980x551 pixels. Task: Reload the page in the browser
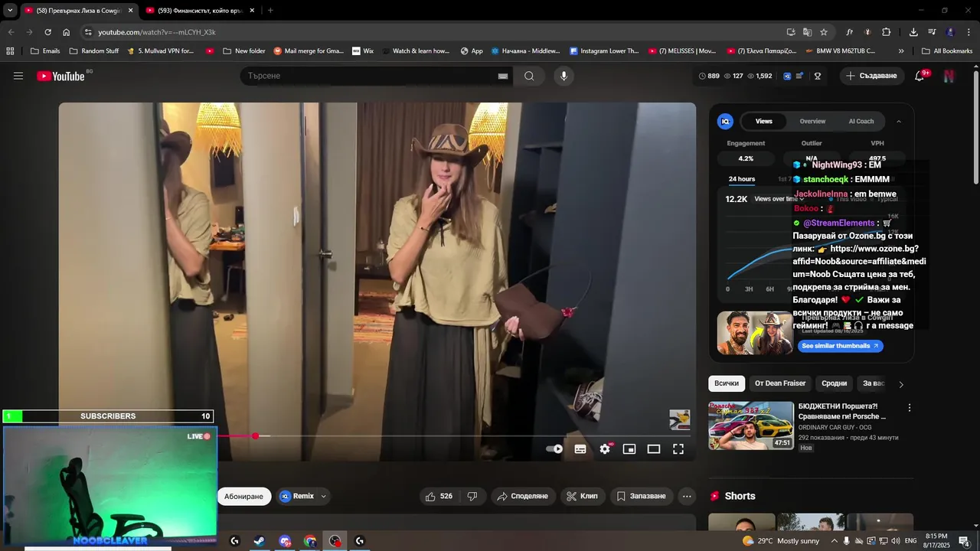[47, 32]
